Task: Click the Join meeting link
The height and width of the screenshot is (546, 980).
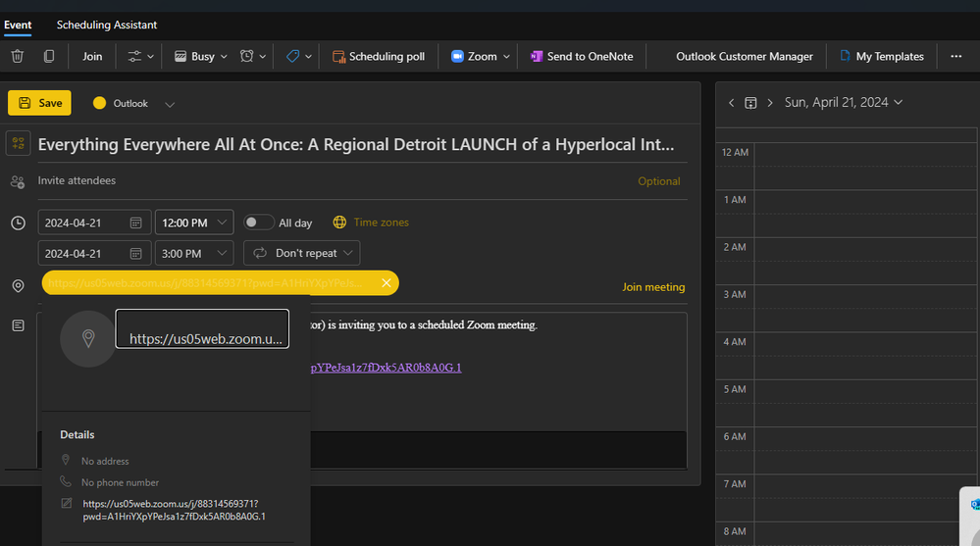Action: click(x=653, y=287)
